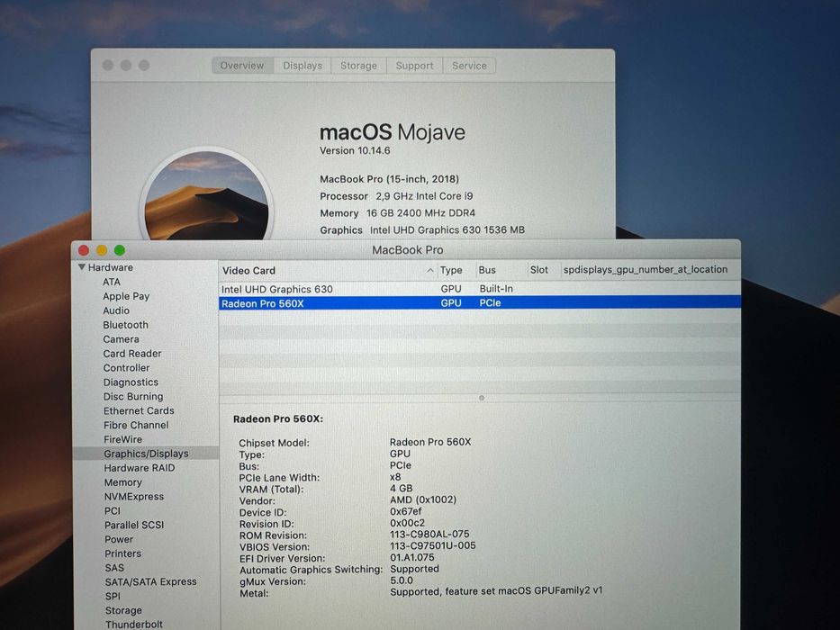Click the Device ID value 0x67ef
Screen dimensions: 840x630
point(405,511)
